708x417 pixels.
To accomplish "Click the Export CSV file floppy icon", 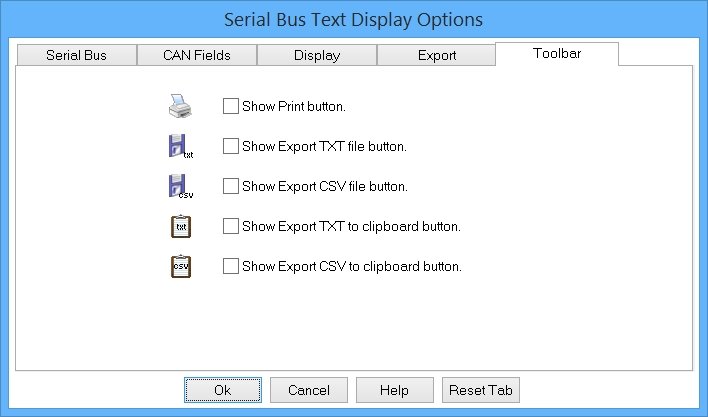I will (x=180, y=187).
